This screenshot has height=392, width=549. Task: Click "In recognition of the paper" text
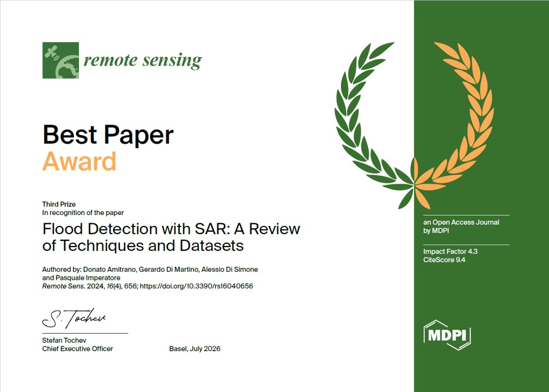pyautogui.click(x=83, y=212)
